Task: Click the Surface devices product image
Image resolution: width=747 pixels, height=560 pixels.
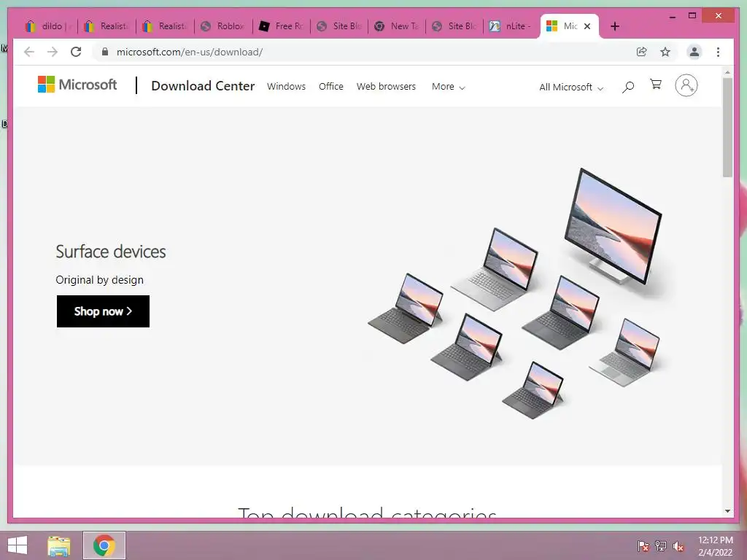Action: tap(514, 294)
